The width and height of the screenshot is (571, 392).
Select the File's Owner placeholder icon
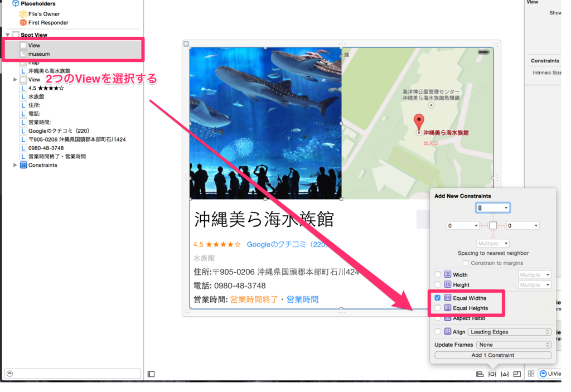(23, 14)
